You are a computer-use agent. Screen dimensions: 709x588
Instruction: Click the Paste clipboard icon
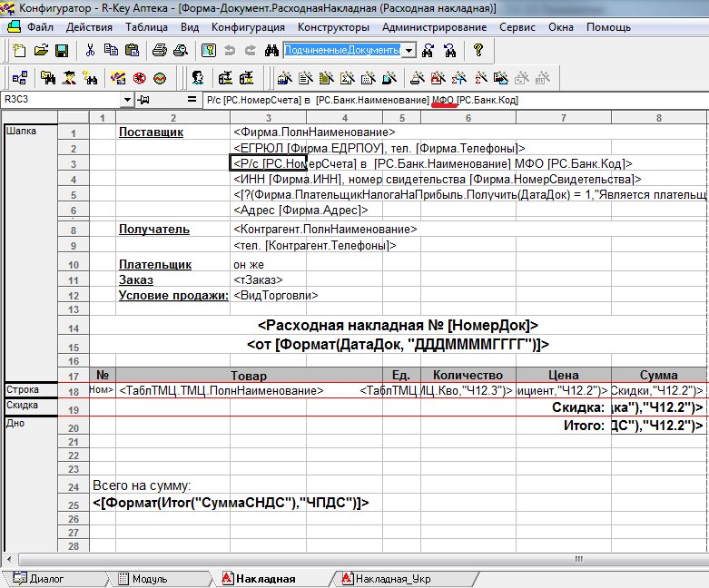[132, 51]
